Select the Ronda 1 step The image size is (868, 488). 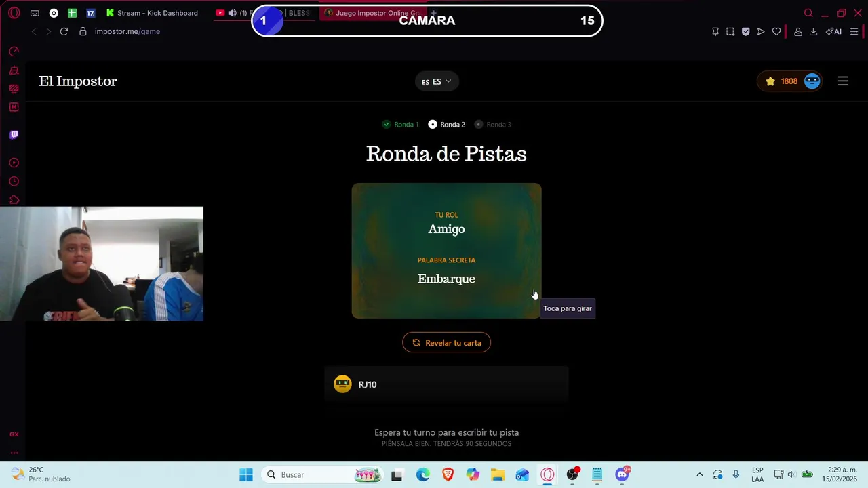tap(401, 125)
